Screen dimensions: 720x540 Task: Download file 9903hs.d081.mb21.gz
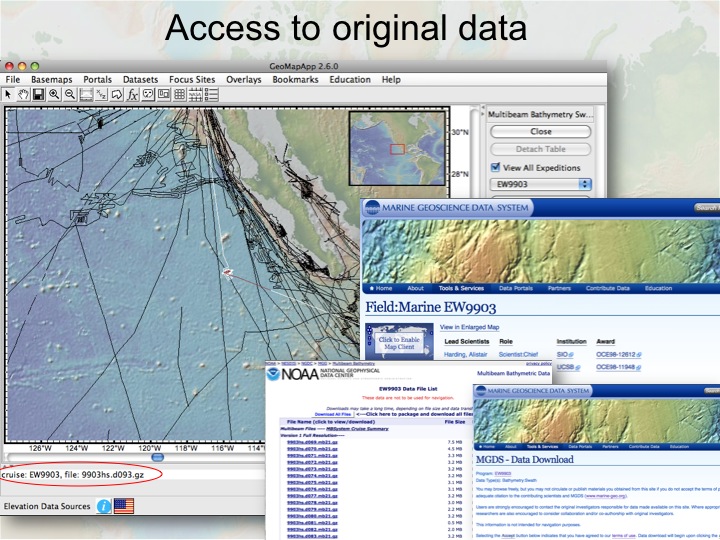312,523
